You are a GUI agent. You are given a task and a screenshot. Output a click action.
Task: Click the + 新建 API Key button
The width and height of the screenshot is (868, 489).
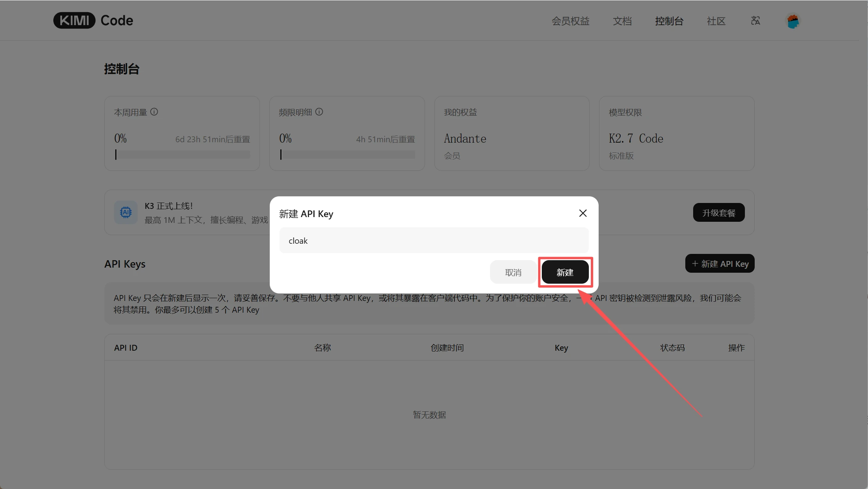click(x=720, y=264)
